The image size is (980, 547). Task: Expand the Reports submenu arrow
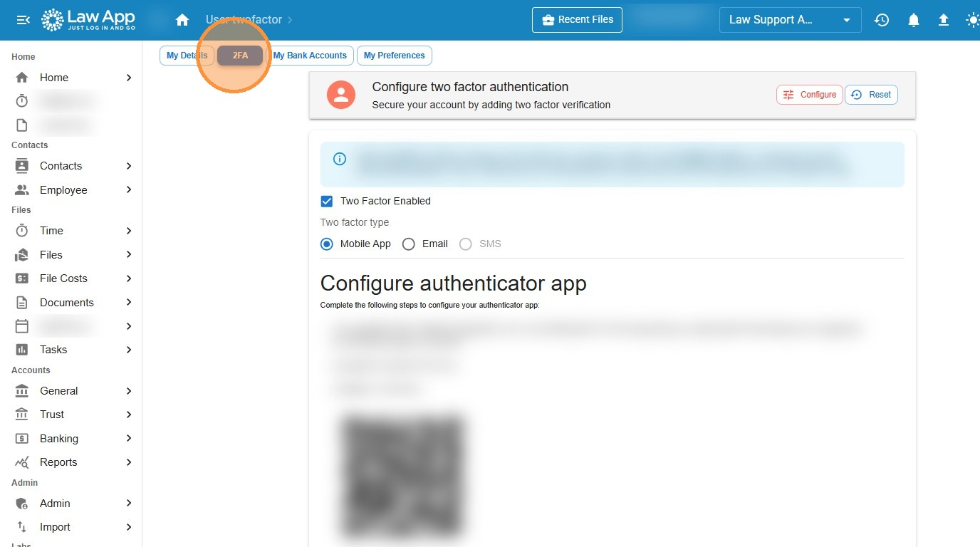pos(129,462)
